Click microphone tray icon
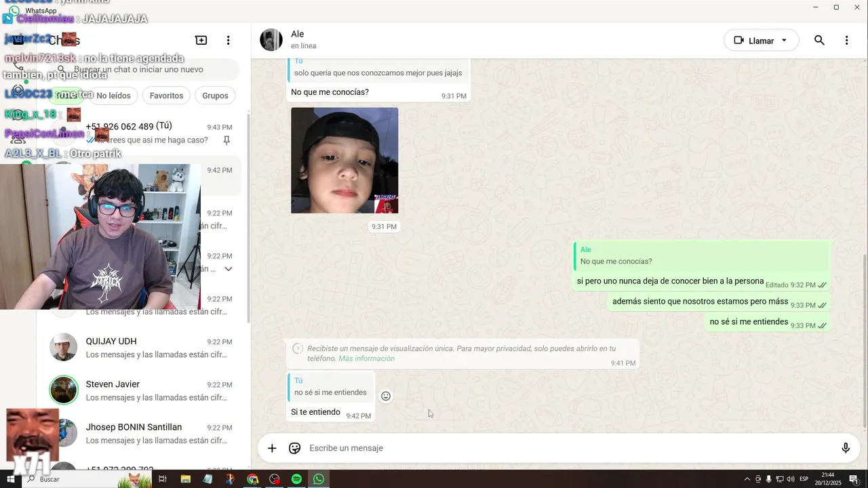Image resolution: width=868 pixels, height=488 pixels. pos(769,479)
